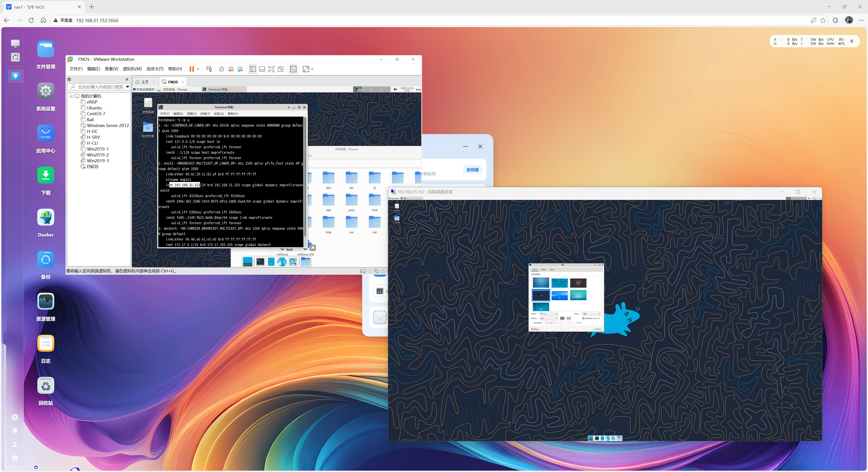This screenshot has height=472, width=868.
Task: Toggle the VMware library sidebar view icon
Action: [x=253, y=69]
